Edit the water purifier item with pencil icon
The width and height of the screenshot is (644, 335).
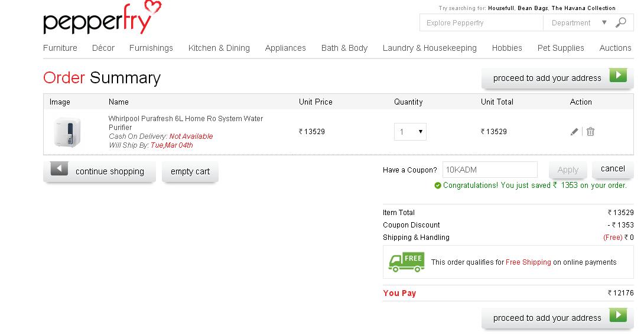click(x=574, y=131)
